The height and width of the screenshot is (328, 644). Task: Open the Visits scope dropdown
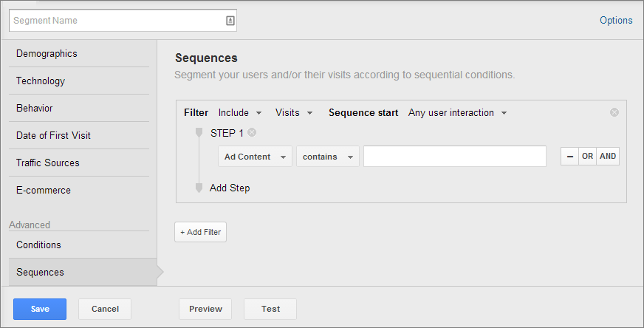pyautogui.click(x=294, y=113)
